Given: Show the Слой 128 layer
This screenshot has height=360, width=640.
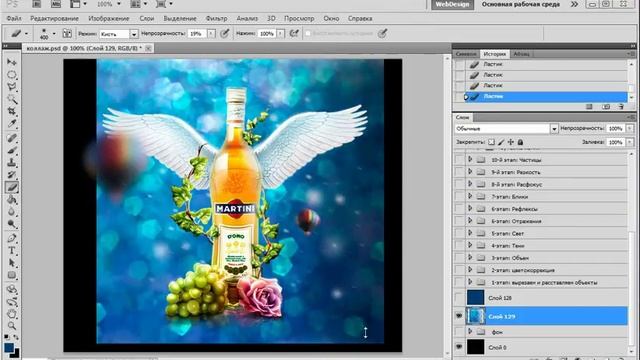Looking at the screenshot, I should [x=459, y=298].
